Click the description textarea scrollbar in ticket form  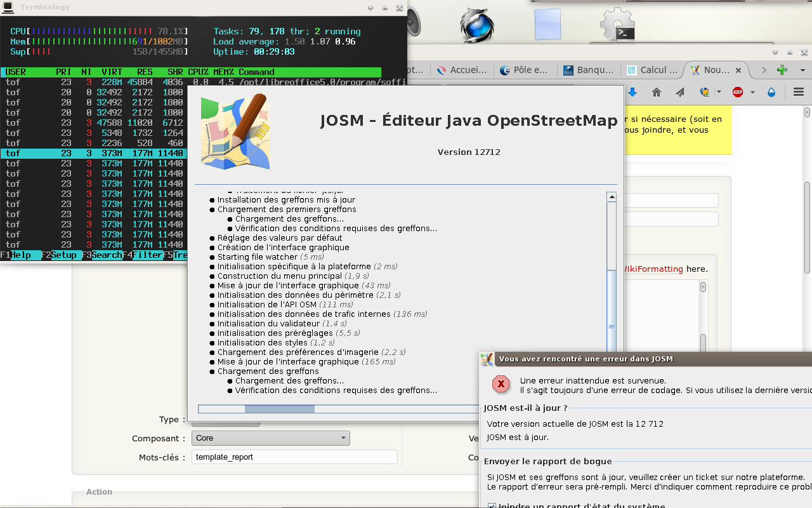coord(703,316)
